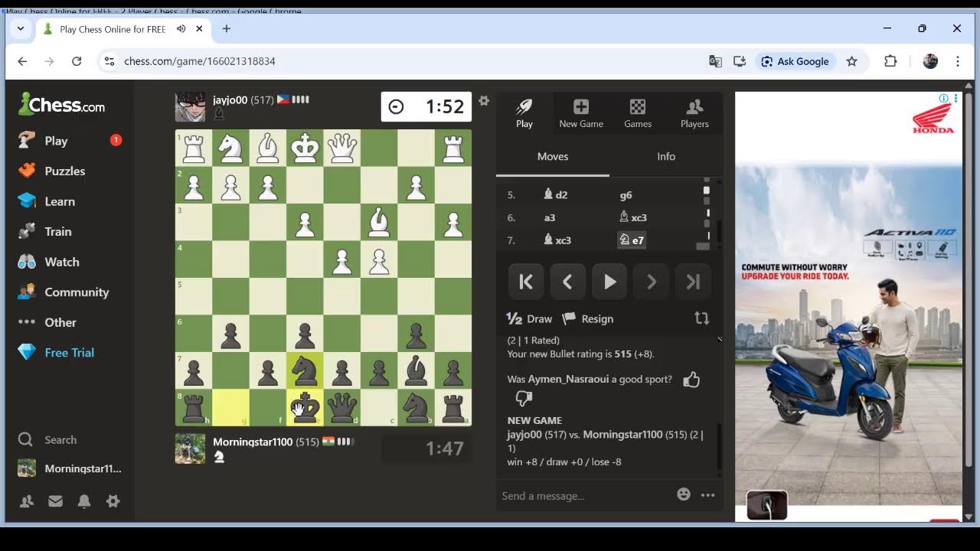Select highlighted knight move e7
The width and height of the screenshot is (980, 551).
632,240
